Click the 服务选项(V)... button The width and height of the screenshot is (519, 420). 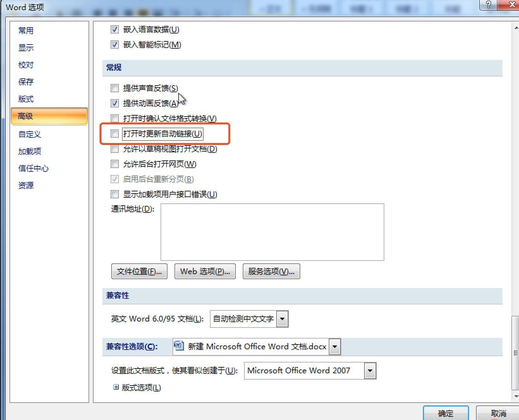click(x=271, y=271)
